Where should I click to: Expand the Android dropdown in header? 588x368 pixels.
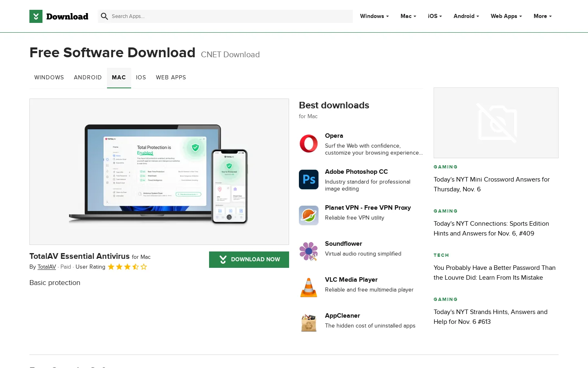click(466, 16)
